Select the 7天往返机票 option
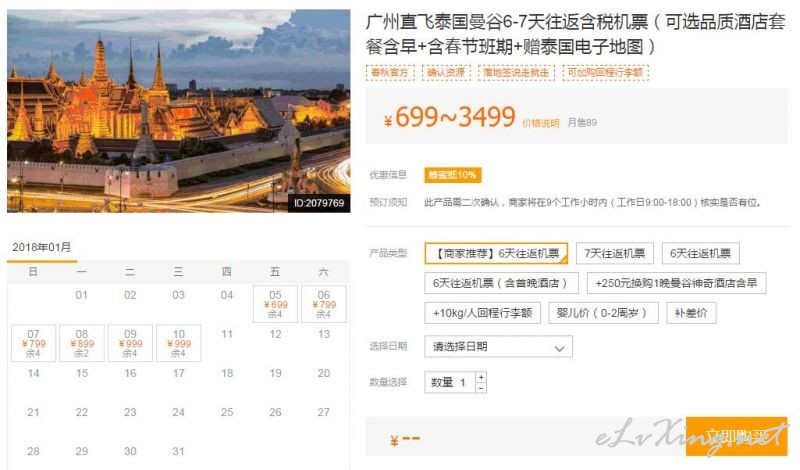 point(614,253)
